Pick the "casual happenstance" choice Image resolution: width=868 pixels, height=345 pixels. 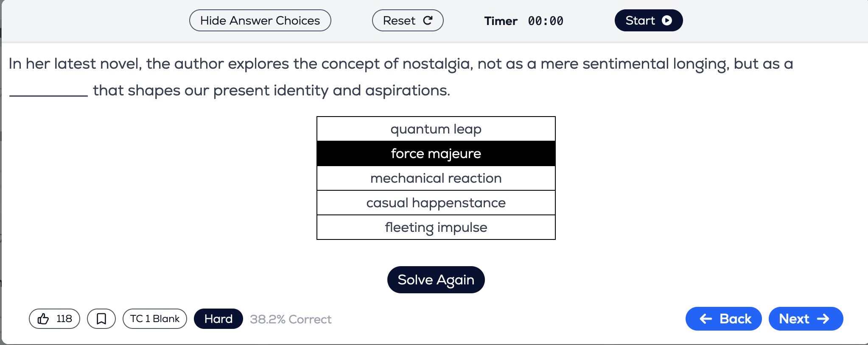pos(436,203)
